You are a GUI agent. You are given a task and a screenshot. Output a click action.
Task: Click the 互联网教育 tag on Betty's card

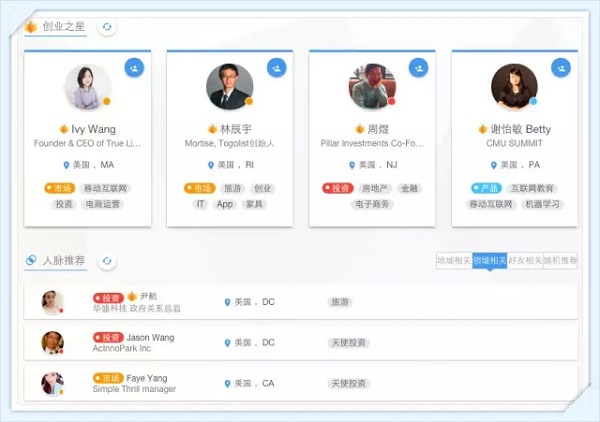point(532,188)
